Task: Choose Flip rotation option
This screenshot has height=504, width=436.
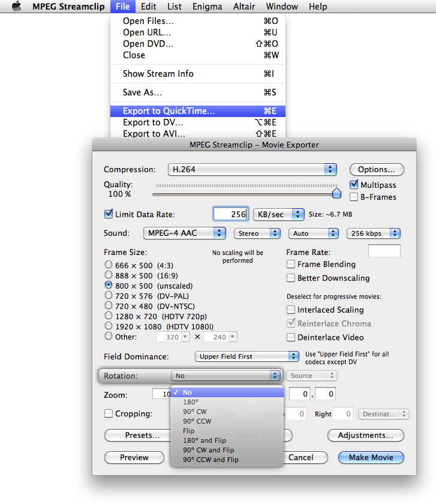Action: coord(227,431)
